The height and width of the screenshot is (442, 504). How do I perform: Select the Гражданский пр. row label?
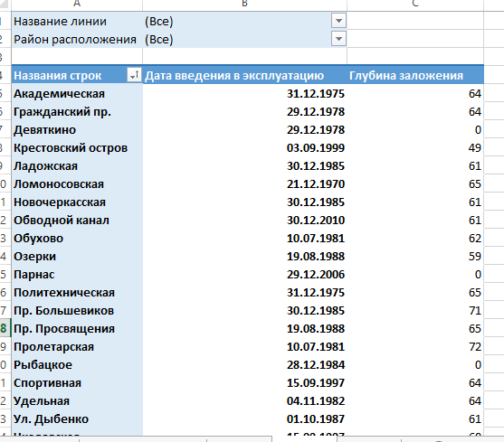[77, 112]
